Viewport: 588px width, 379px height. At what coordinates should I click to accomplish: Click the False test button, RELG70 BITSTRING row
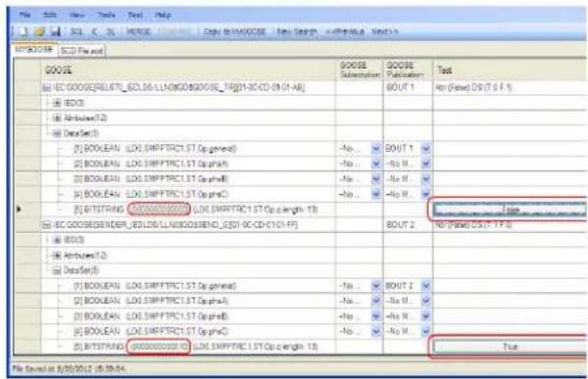[510, 210]
